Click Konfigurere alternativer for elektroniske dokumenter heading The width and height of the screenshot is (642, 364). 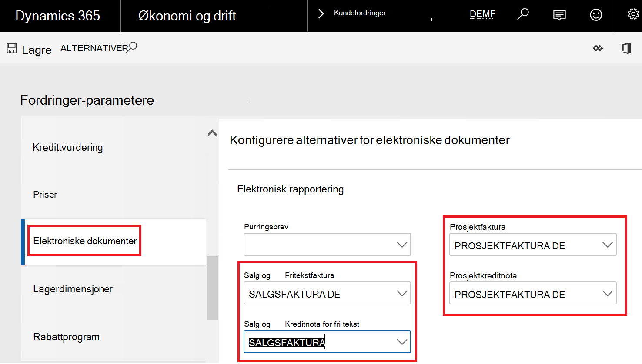pyautogui.click(x=370, y=140)
